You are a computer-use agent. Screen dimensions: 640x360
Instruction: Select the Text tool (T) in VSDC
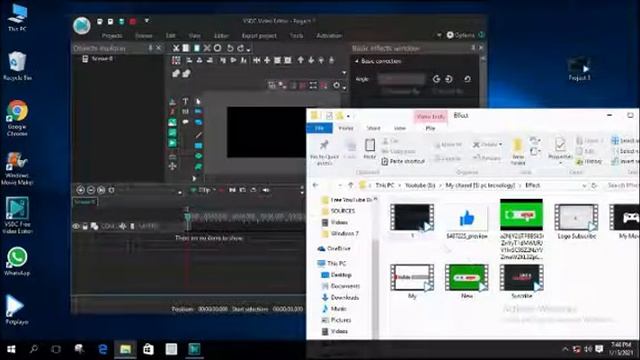click(185, 101)
